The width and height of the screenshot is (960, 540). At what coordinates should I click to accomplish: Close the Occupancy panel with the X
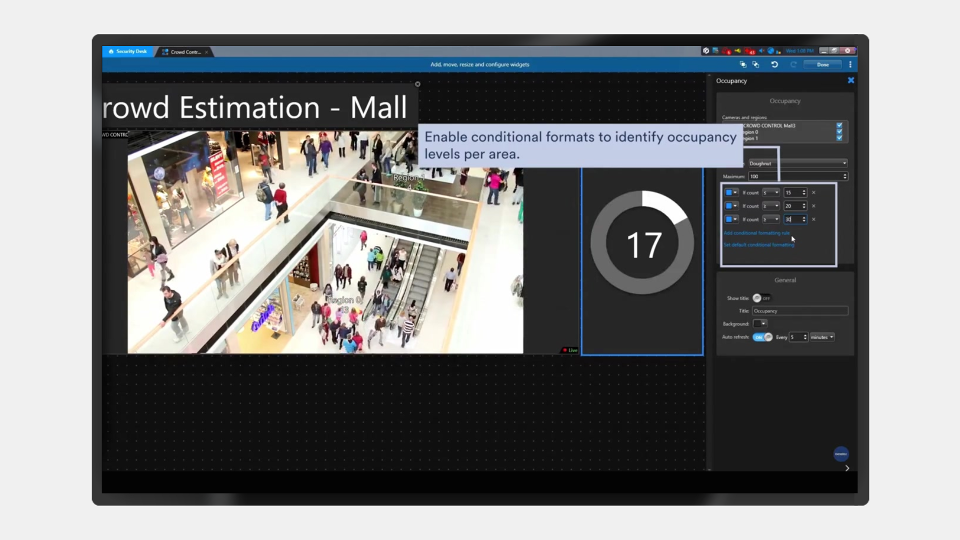click(x=851, y=80)
